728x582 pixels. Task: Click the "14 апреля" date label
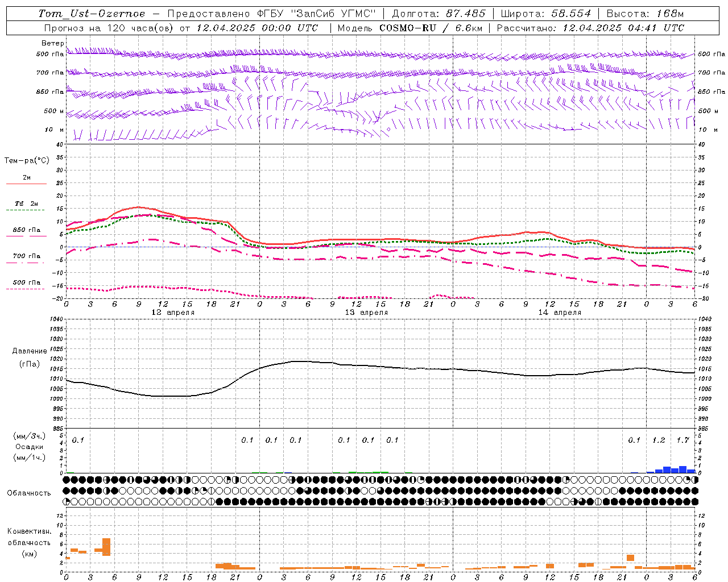pyautogui.click(x=560, y=313)
